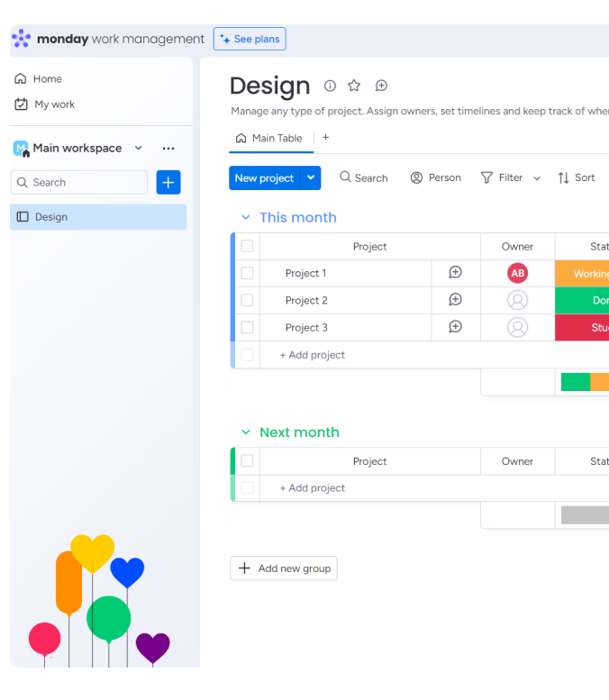
Task: Click blue plus button beside sidebar search
Action: point(168,182)
